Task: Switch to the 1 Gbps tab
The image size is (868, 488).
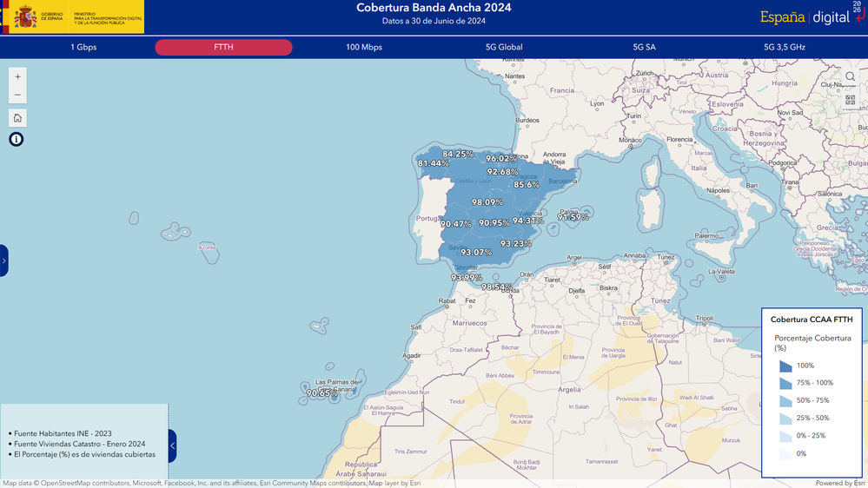Action: point(83,47)
